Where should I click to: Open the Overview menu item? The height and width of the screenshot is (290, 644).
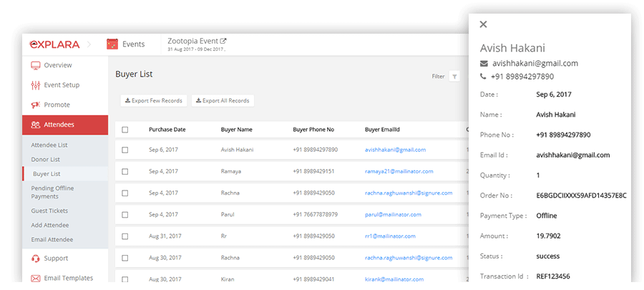(x=65, y=65)
